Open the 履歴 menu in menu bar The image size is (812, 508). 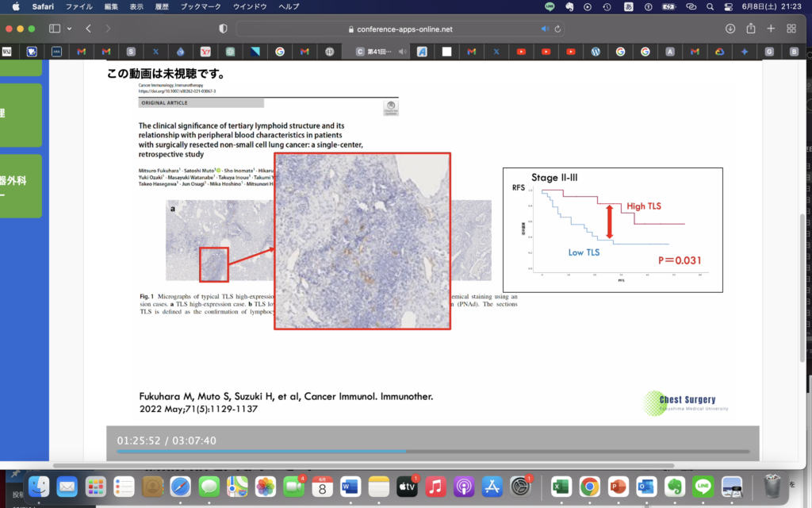(163, 6)
